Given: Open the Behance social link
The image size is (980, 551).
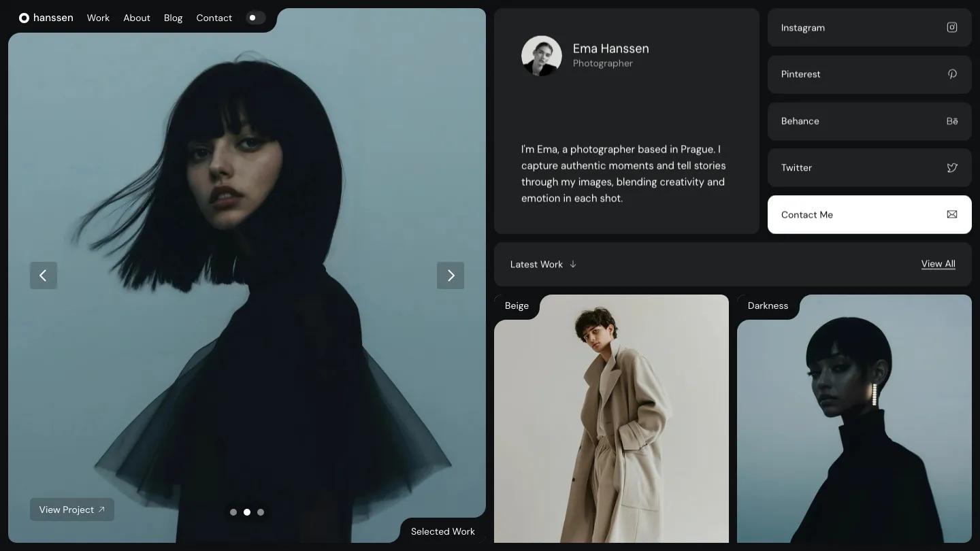Looking at the screenshot, I should pyautogui.click(x=870, y=121).
